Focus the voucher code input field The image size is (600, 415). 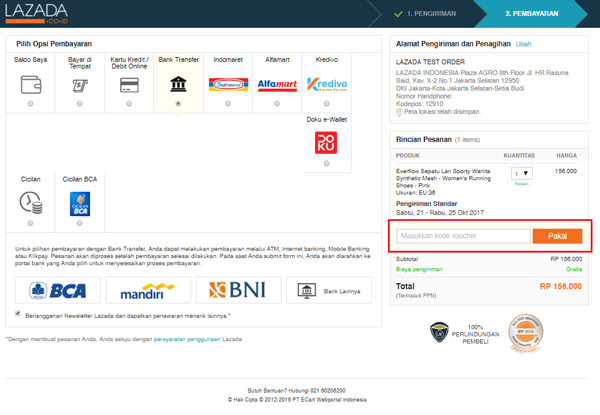463,236
